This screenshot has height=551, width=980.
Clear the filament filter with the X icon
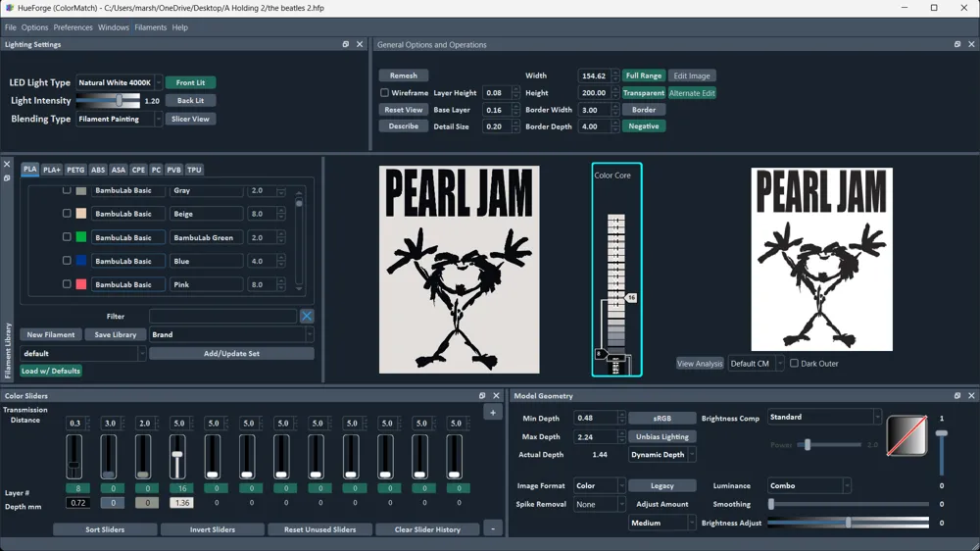[307, 317]
